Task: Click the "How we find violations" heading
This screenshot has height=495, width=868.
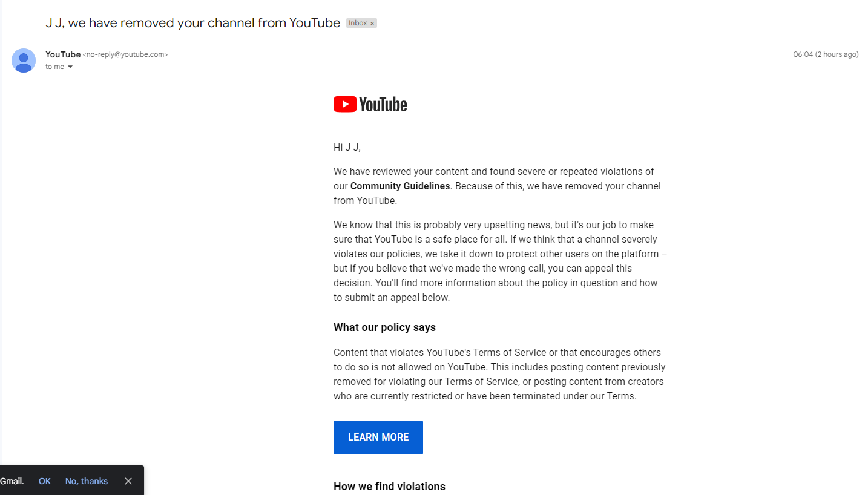Action: (x=389, y=487)
